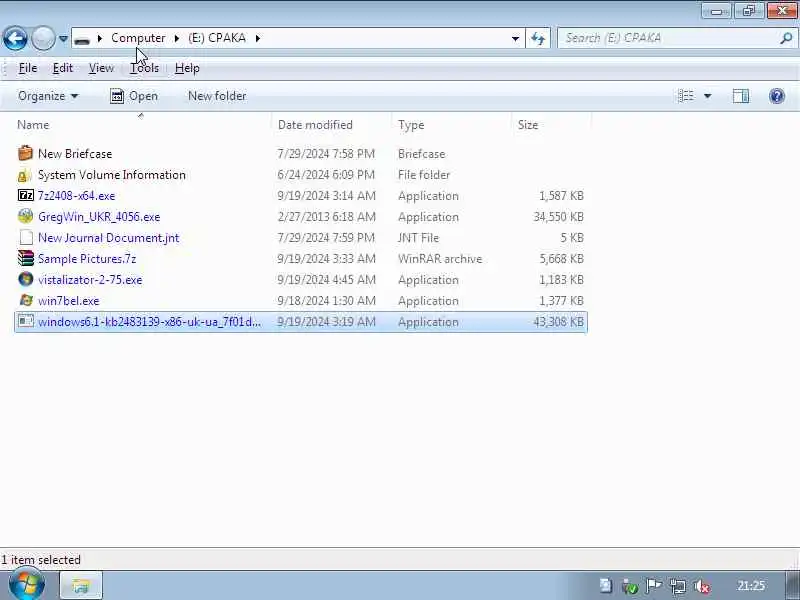This screenshot has height=600, width=800.
Task: Open the Help menu
Action: click(187, 68)
